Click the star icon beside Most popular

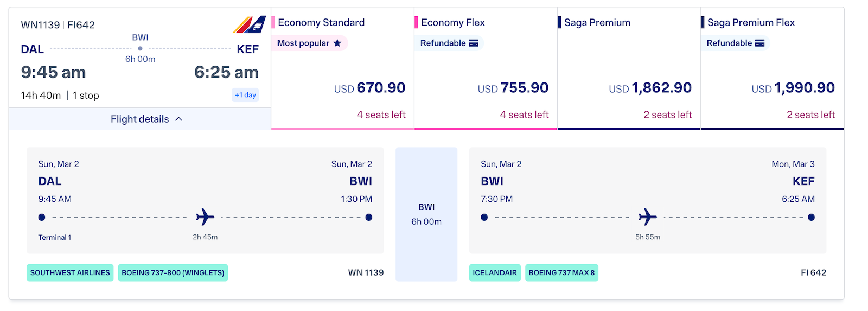point(337,43)
